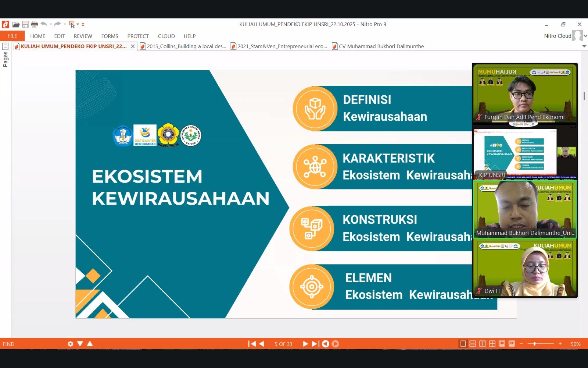Enable continuous page view mode
588x368 pixels.
(x=473, y=344)
